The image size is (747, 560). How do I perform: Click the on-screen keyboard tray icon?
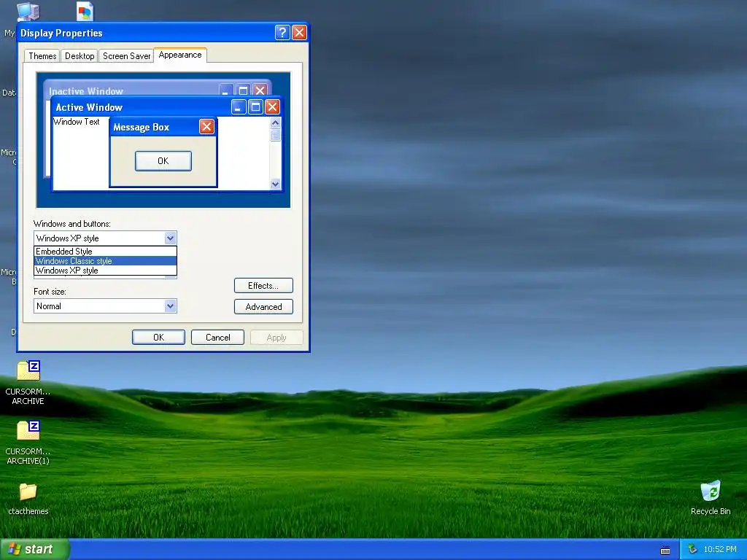pos(665,550)
